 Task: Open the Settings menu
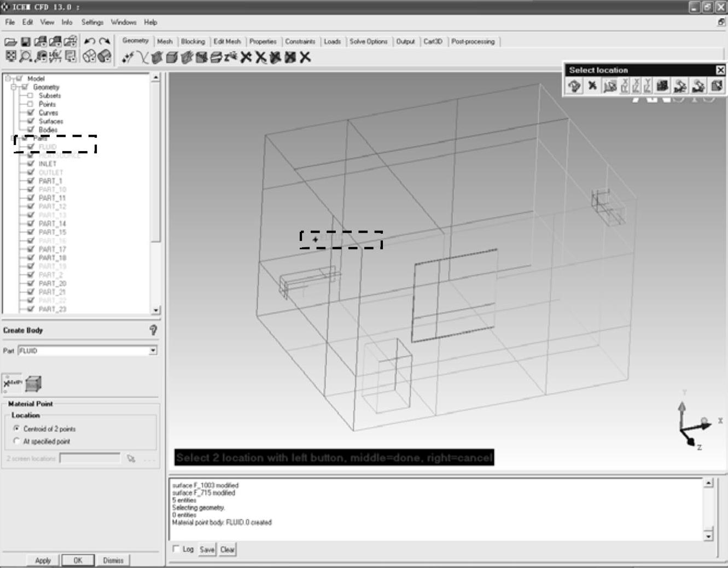click(92, 22)
